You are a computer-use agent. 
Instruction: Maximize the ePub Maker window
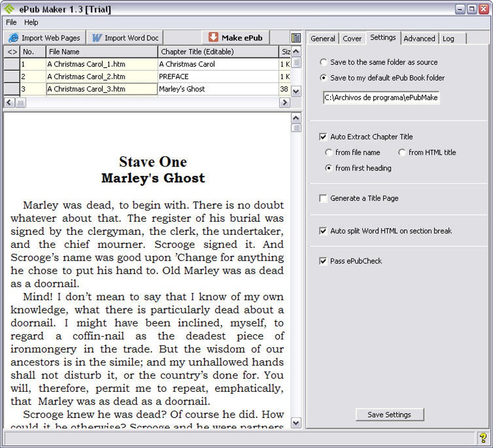click(x=472, y=9)
